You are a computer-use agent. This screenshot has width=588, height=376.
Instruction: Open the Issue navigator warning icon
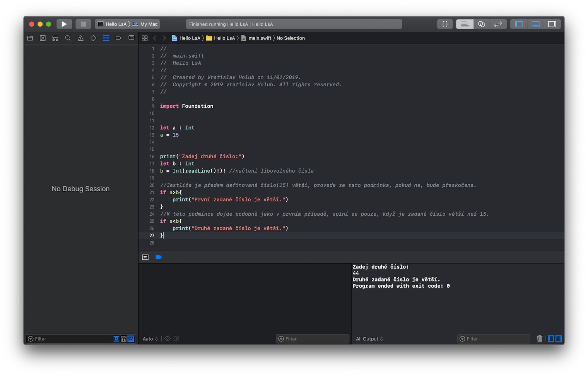point(80,38)
